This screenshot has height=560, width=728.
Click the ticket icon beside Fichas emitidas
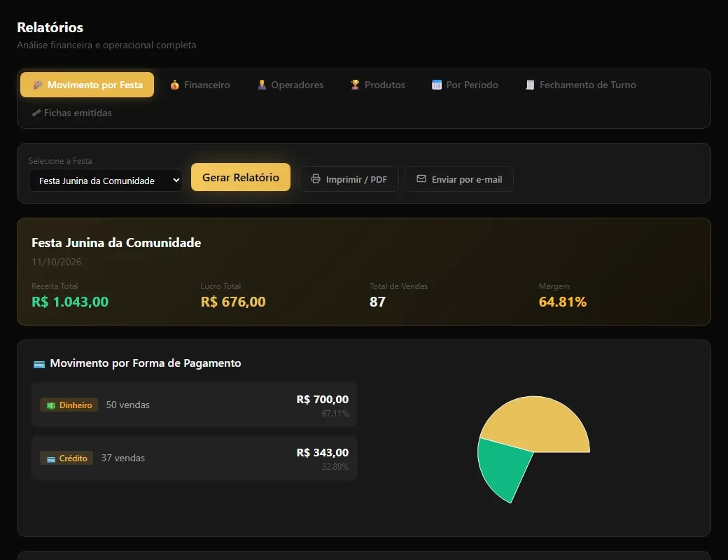tap(36, 113)
